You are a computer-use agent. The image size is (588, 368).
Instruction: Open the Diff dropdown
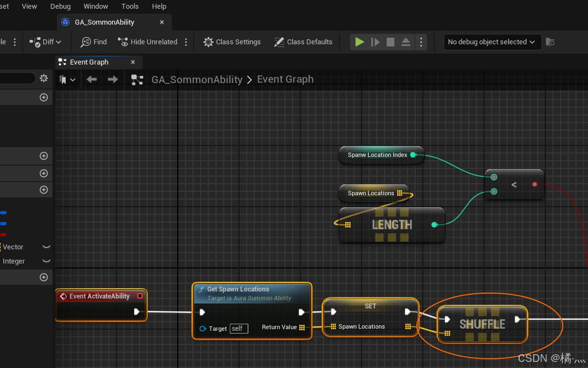pos(45,42)
